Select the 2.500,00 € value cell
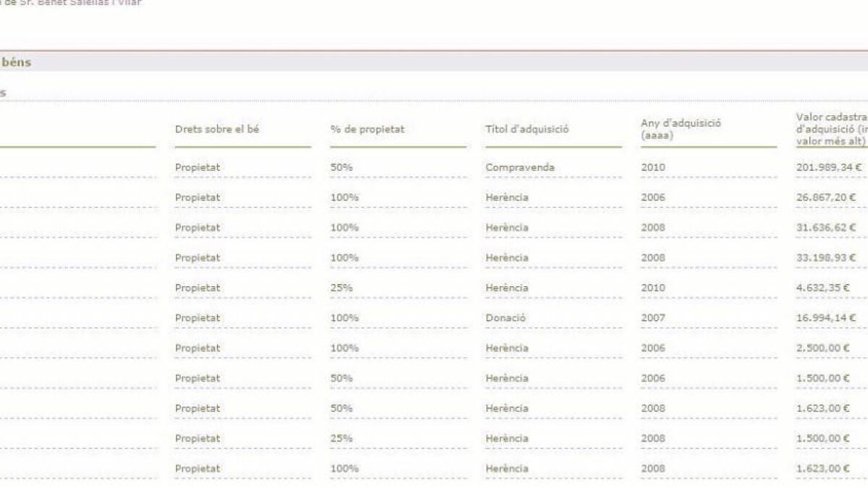Screen dimensions: 868x489 (823, 348)
